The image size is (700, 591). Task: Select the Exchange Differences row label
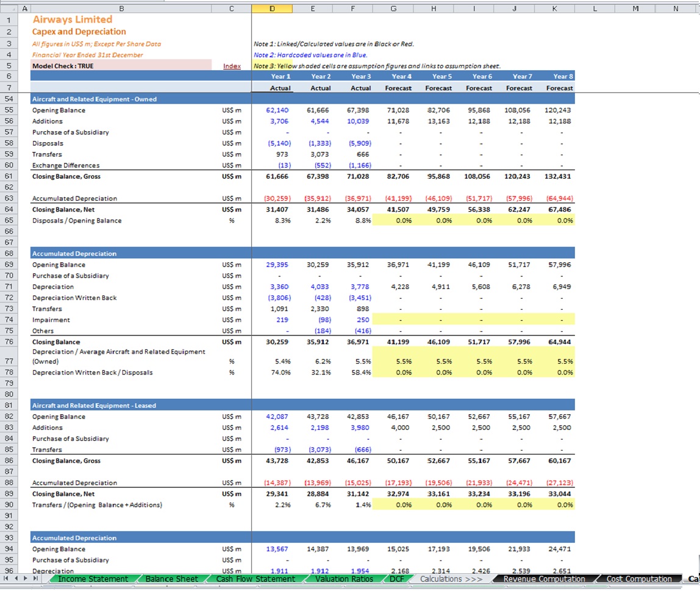(66, 165)
